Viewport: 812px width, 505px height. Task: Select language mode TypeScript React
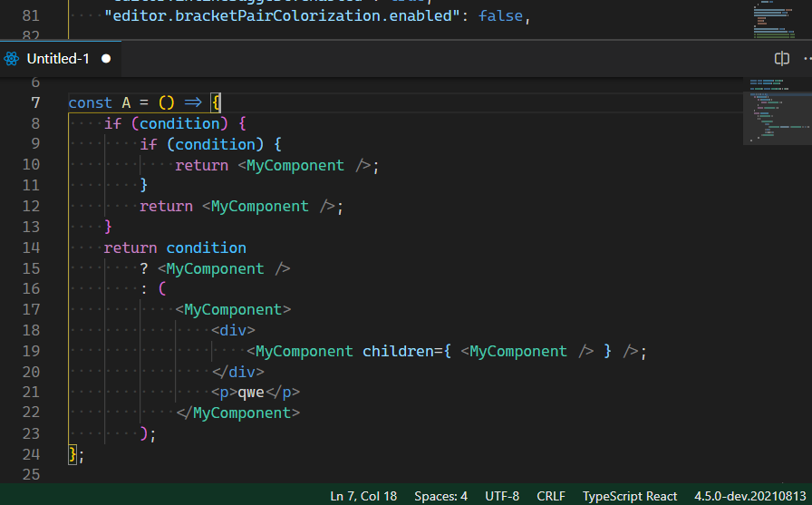(x=630, y=496)
